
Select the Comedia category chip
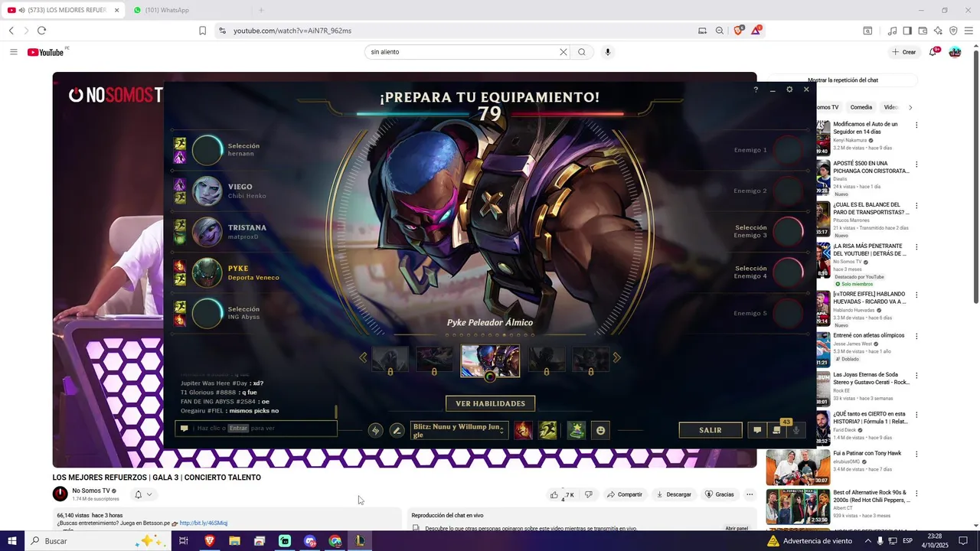click(x=861, y=107)
